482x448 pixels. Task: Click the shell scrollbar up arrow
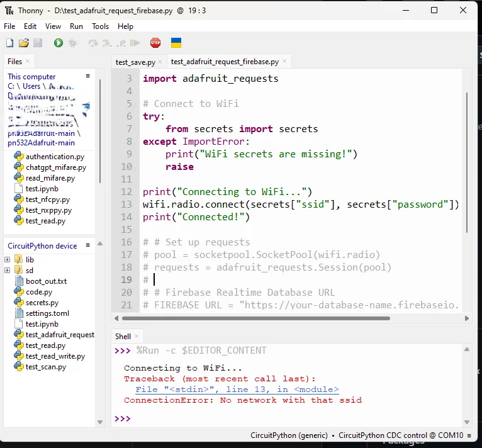click(x=467, y=349)
